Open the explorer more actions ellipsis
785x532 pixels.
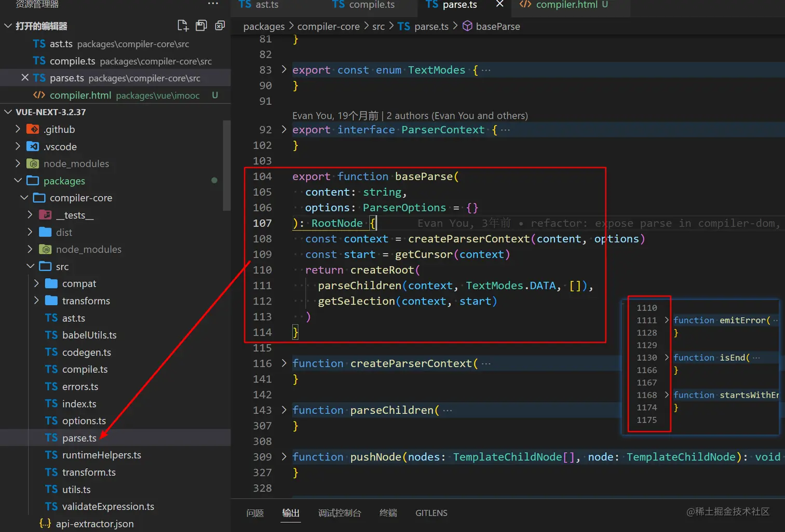click(x=213, y=4)
